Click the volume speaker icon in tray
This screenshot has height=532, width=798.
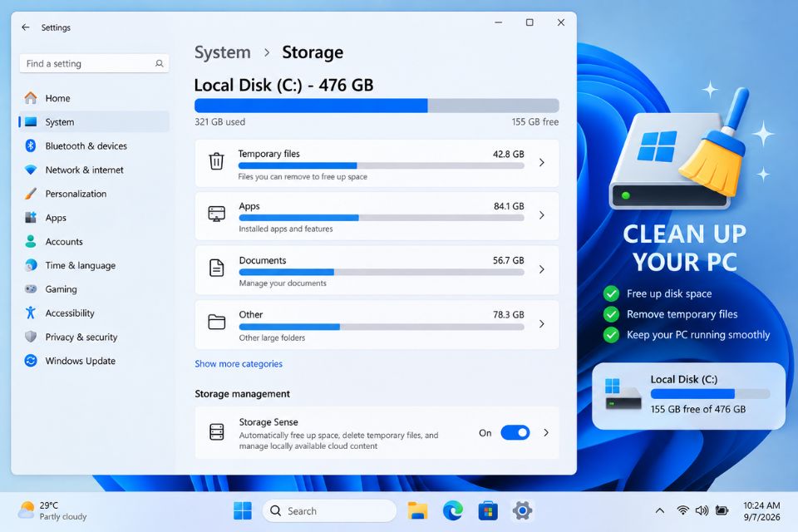tap(702, 510)
